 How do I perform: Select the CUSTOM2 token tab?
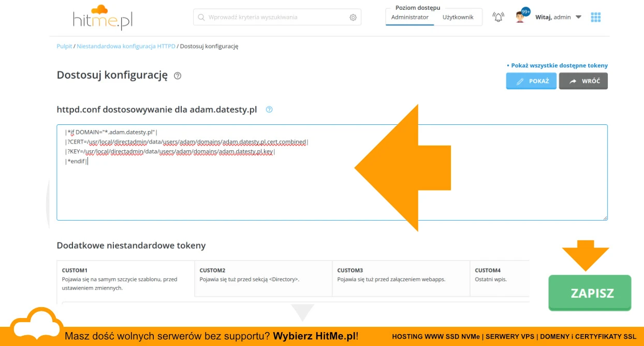[x=264, y=279]
